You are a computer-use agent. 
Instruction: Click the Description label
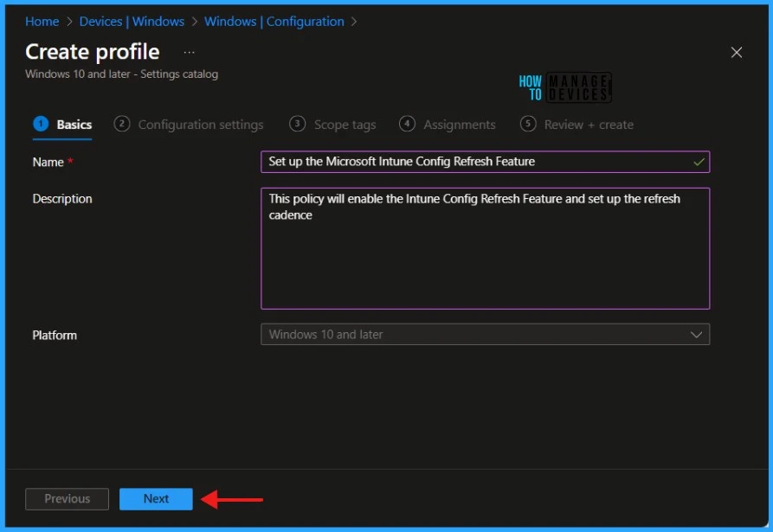[62, 198]
